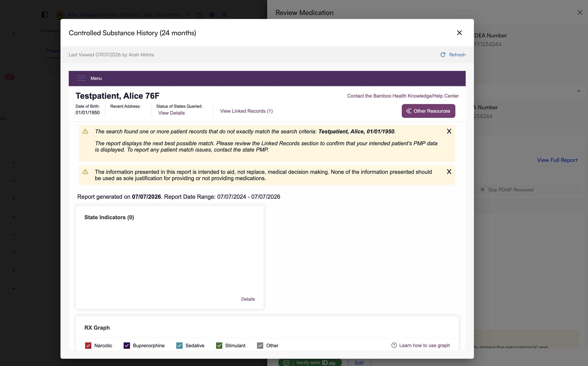Uncheck the Other checkbox
Image resolution: width=588 pixels, height=366 pixels.
pos(260,345)
